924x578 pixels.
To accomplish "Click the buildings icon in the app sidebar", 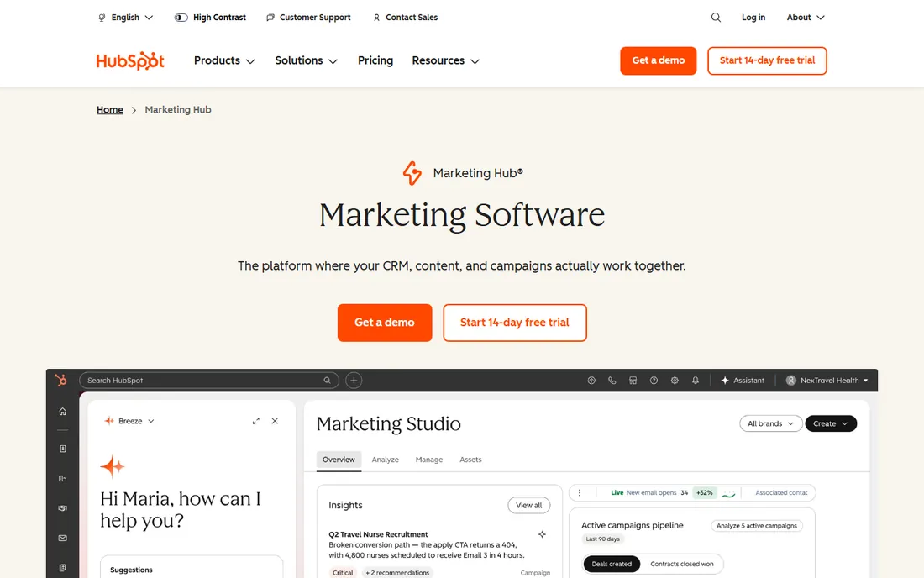I will 62,478.
